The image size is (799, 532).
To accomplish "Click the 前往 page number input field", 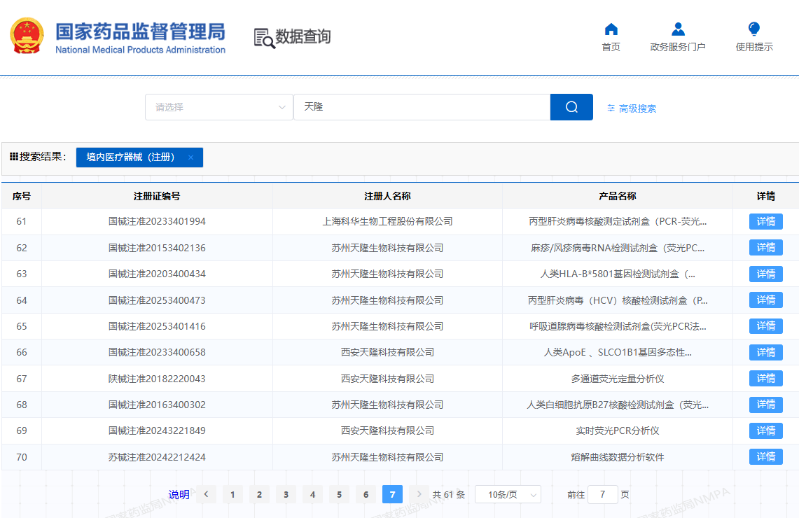I will (602, 494).
